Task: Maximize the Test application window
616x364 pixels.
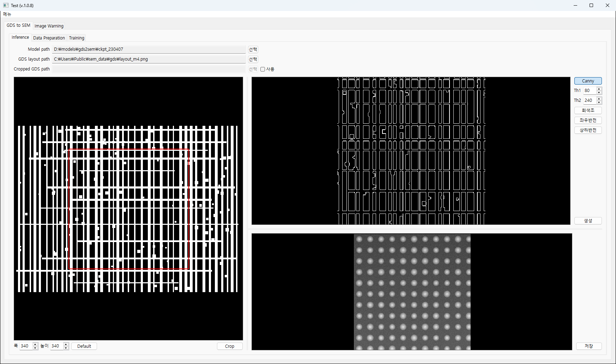Action: [591, 5]
